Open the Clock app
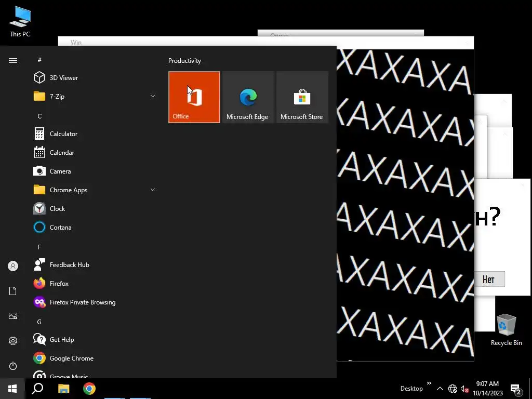This screenshot has width=532, height=399. (x=95, y=208)
